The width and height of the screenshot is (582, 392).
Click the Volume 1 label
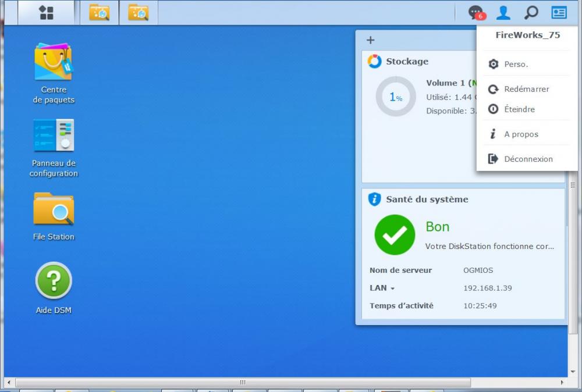click(445, 83)
